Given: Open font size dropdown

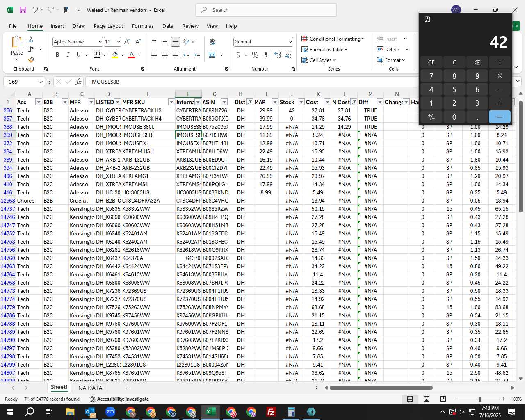Looking at the screenshot, I should [119, 42].
